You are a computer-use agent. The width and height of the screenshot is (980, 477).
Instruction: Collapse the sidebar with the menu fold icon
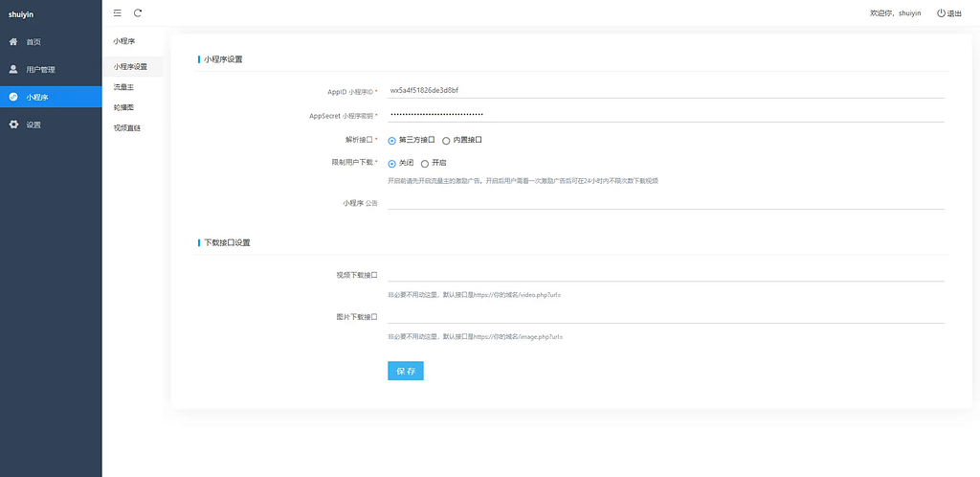tap(118, 12)
